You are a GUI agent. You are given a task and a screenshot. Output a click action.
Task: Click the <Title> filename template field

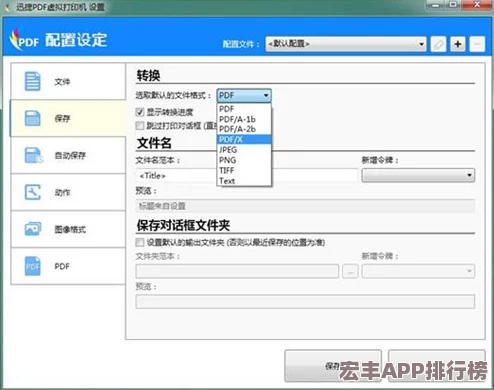point(246,175)
